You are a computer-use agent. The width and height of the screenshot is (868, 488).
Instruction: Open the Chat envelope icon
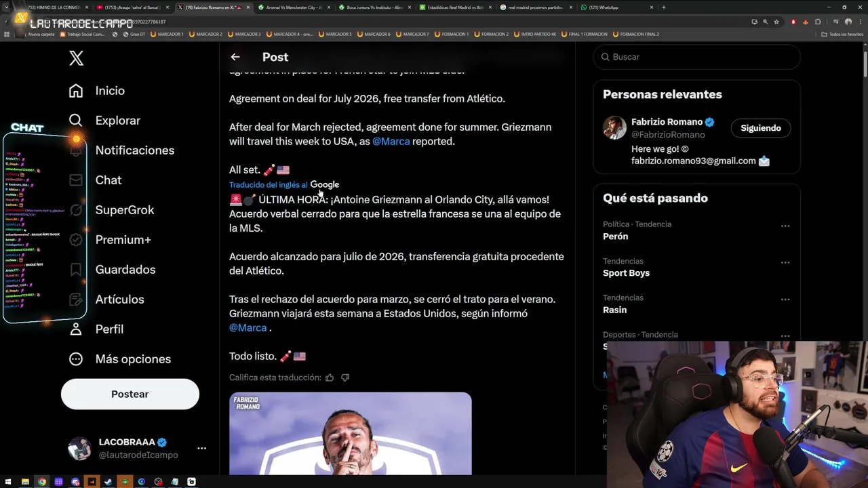tap(76, 180)
